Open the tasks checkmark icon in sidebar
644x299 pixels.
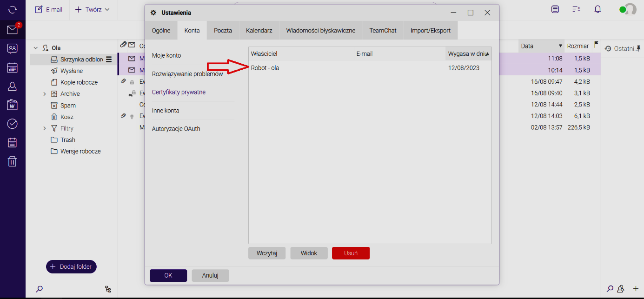click(x=12, y=124)
